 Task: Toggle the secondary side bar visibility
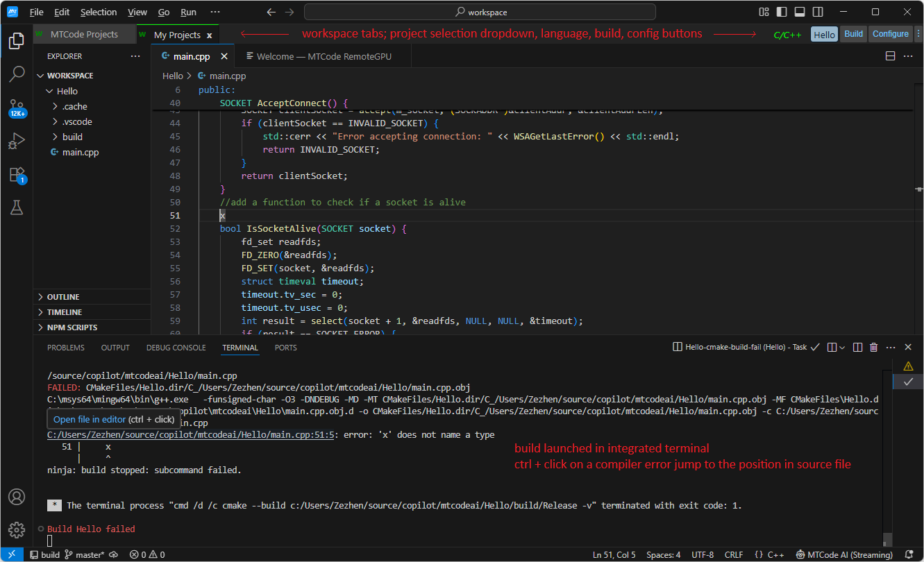coord(818,12)
